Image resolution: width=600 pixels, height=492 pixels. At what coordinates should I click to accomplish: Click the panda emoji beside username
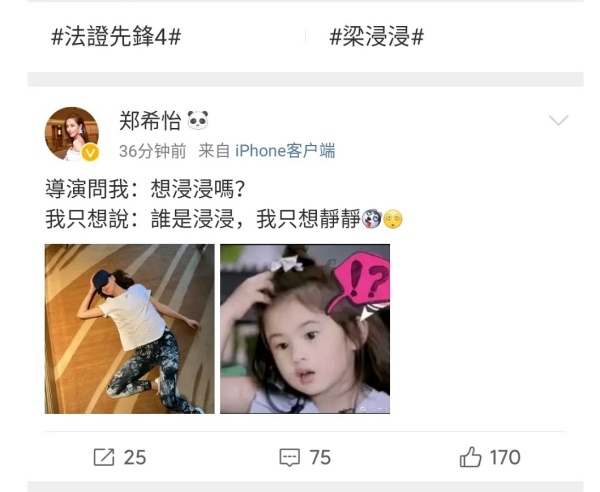198,121
